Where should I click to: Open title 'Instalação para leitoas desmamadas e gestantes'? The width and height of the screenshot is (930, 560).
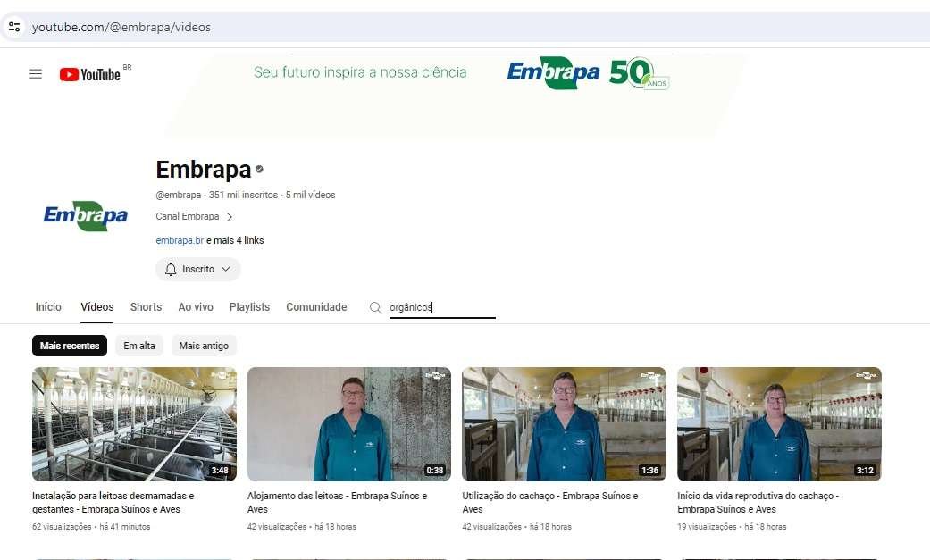pyautogui.click(x=113, y=503)
